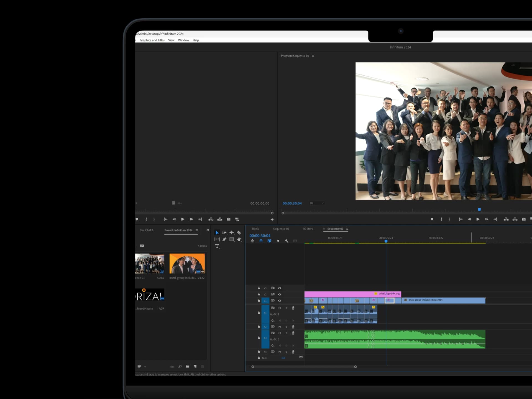Screen dimensions: 532x399
Task: Click Extract button in Program monitor
Action: [x=515, y=219]
